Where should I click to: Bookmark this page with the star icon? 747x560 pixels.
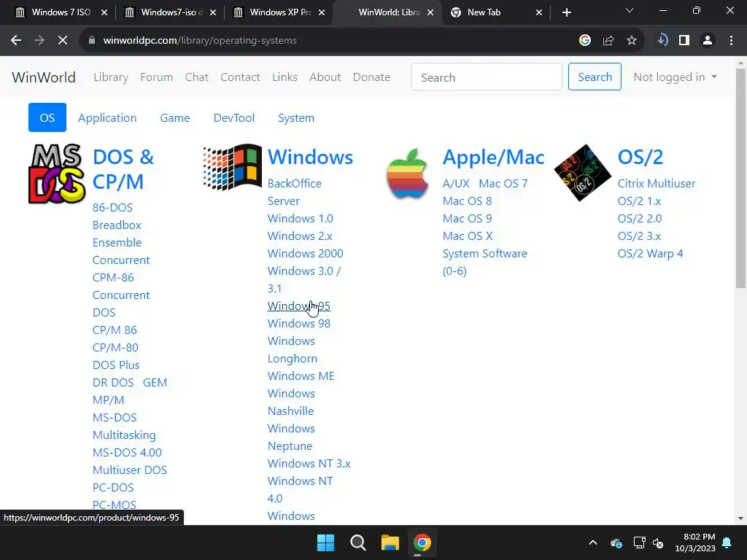pos(632,41)
